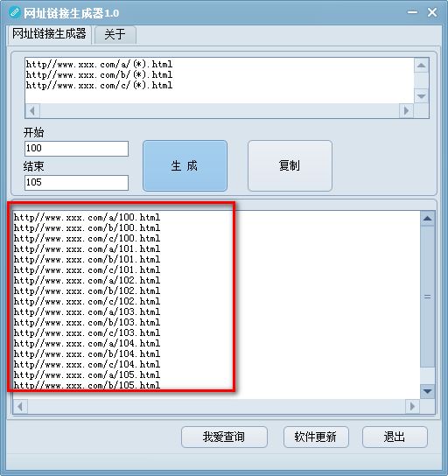This screenshot has width=448, height=476.
Task: Click down arrow of results list scrollbar
Action: pyautogui.click(x=427, y=392)
